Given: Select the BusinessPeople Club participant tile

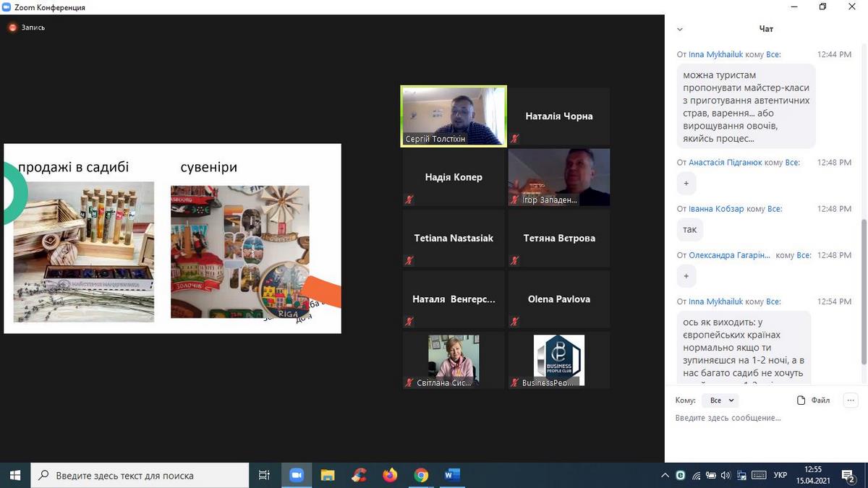Looking at the screenshot, I should pyautogui.click(x=558, y=359).
